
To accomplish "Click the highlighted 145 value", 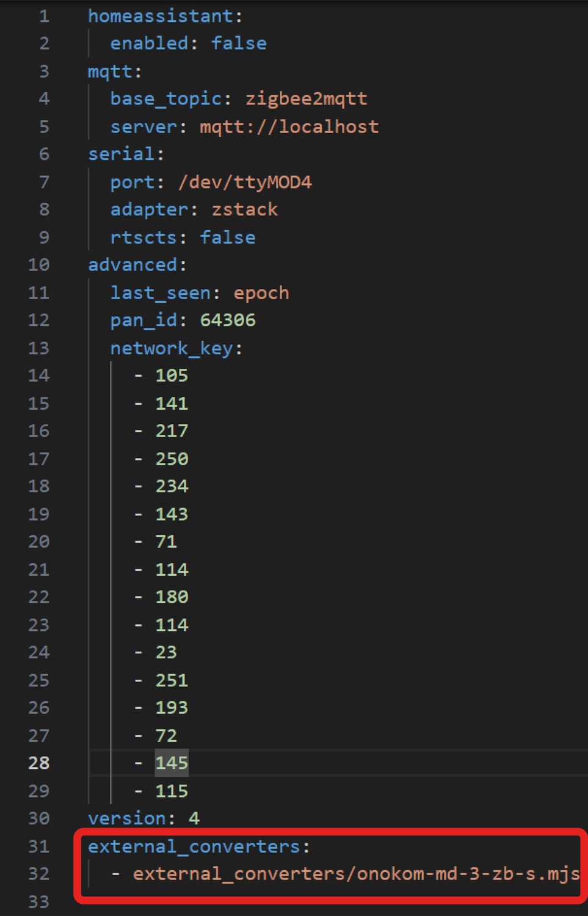I will (x=172, y=763).
